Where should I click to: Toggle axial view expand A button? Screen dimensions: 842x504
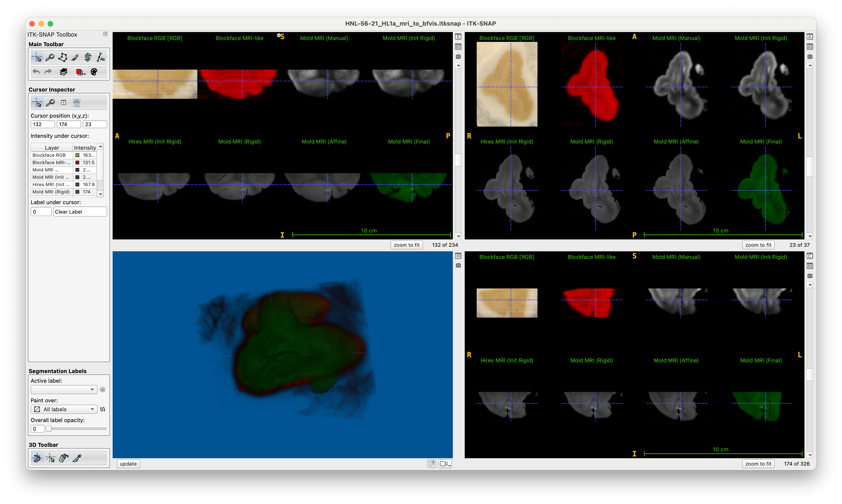pos(810,37)
